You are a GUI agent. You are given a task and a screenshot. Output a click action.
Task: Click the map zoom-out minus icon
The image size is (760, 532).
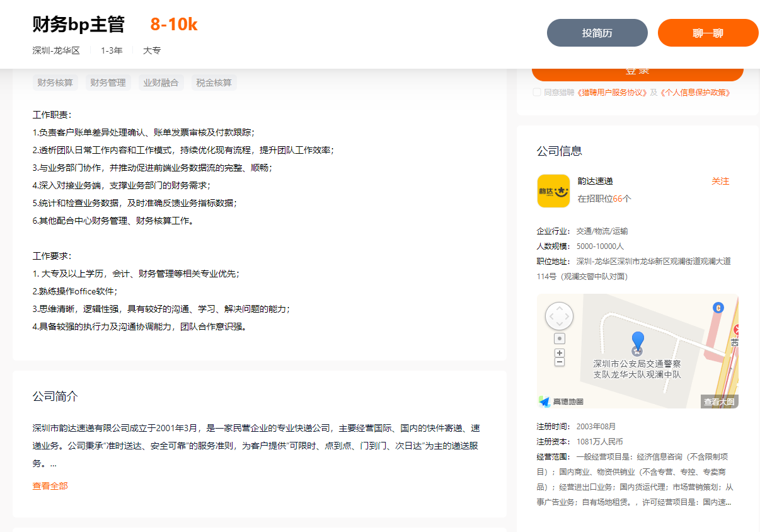click(x=559, y=362)
